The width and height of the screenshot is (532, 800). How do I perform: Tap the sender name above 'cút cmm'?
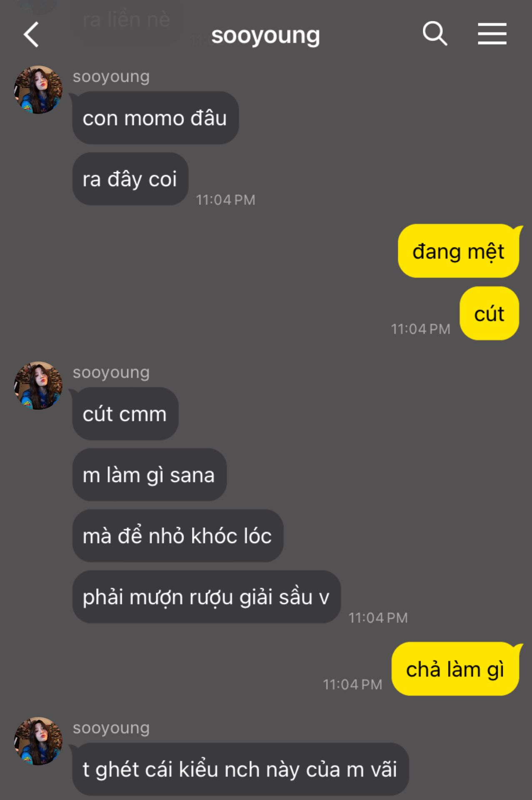point(111,372)
